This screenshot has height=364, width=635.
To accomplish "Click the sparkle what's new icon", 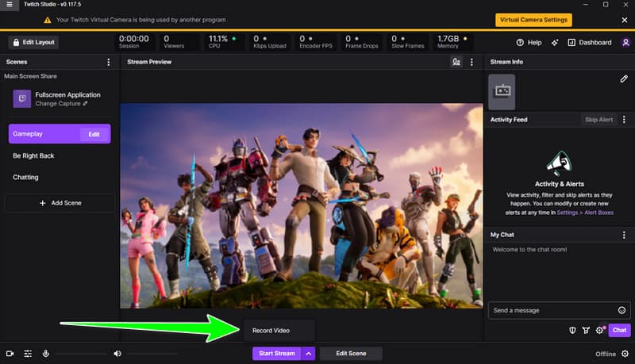I will click(554, 43).
